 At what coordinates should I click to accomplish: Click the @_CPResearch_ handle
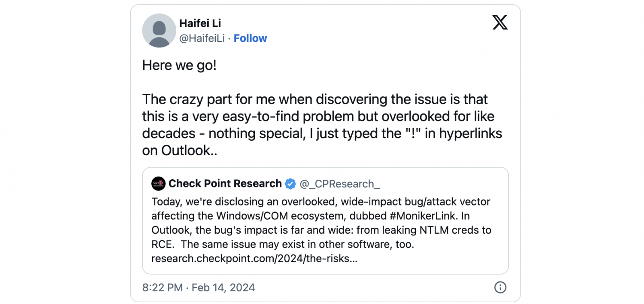[x=340, y=184]
